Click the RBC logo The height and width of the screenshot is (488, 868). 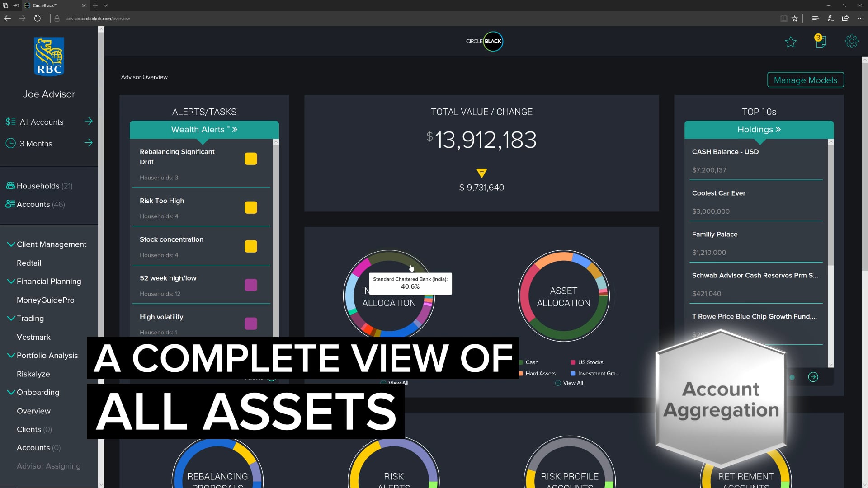pos(49,56)
